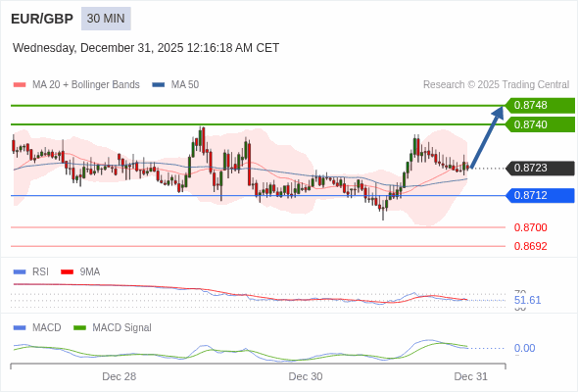578x392 pixels.
Task: Click the 0.8692 red support label
Action: pos(530,246)
